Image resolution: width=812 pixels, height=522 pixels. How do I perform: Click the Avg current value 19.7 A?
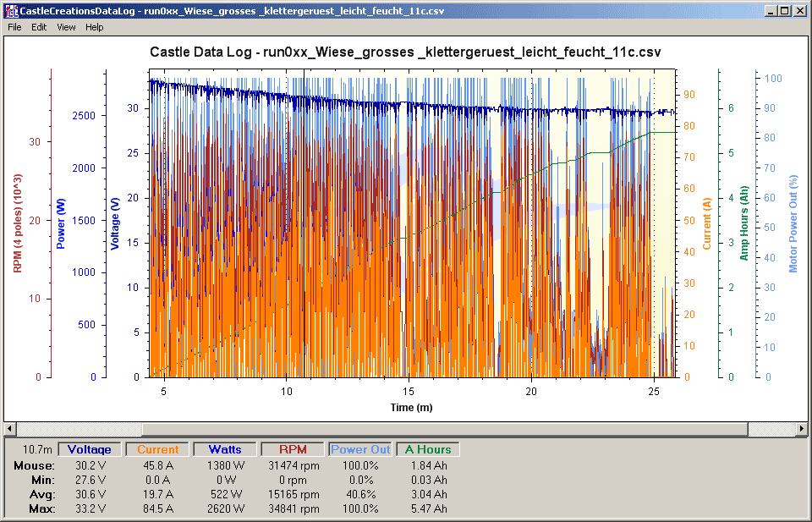coord(158,495)
